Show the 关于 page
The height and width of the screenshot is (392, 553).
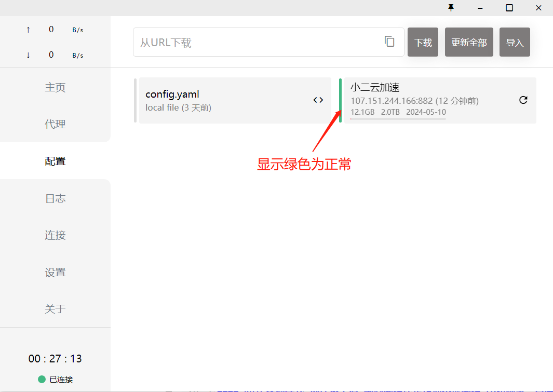(55, 309)
